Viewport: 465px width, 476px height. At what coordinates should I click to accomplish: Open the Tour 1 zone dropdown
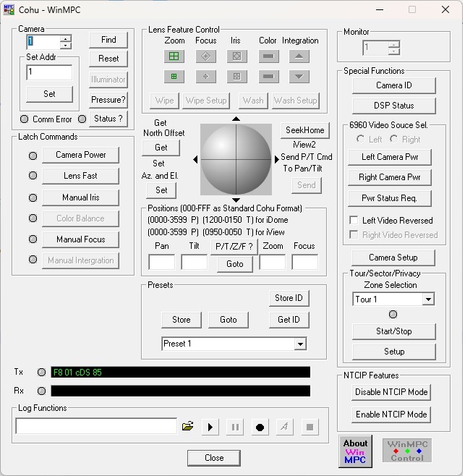(x=428, y=299)
